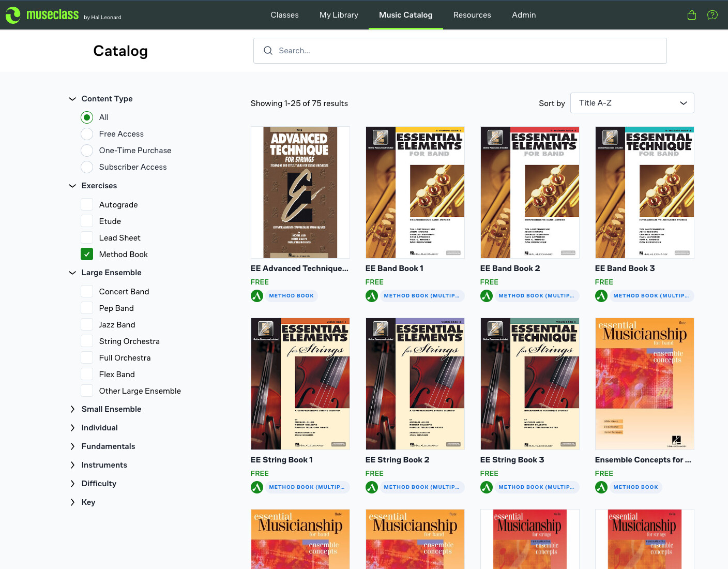This screenshot has height=569, width=728.
Task: Click the search magnifier icon
Action: [x=268, y=51]
